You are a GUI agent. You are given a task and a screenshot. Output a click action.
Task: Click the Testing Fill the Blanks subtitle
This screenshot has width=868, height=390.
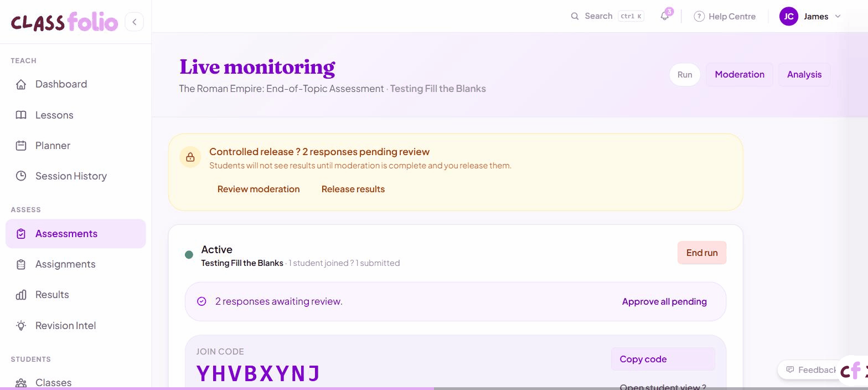click(x=438, y=89)
